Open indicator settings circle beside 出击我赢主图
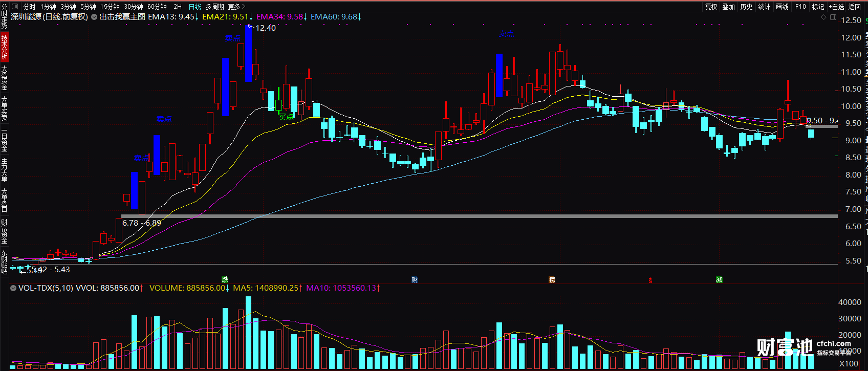Screen dimensions: 868x371 pos(94,17)
